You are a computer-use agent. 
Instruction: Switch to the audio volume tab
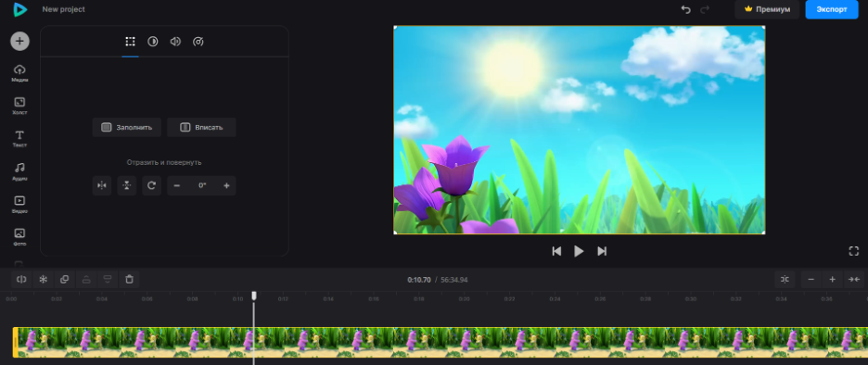[175, 42]
